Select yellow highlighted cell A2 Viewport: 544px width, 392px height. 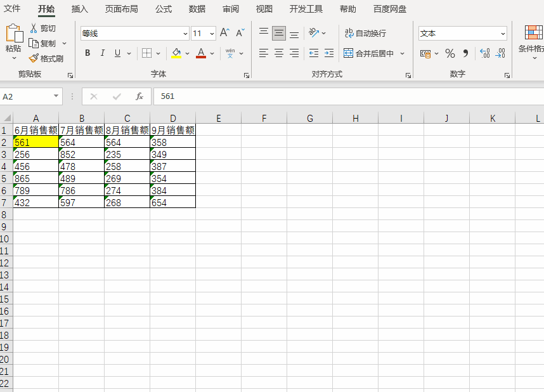click(36, 142)
